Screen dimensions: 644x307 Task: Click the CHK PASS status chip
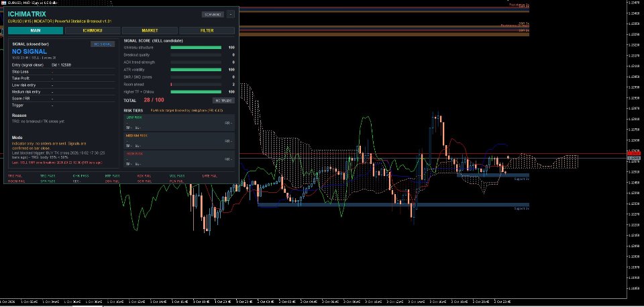[80, 176]
